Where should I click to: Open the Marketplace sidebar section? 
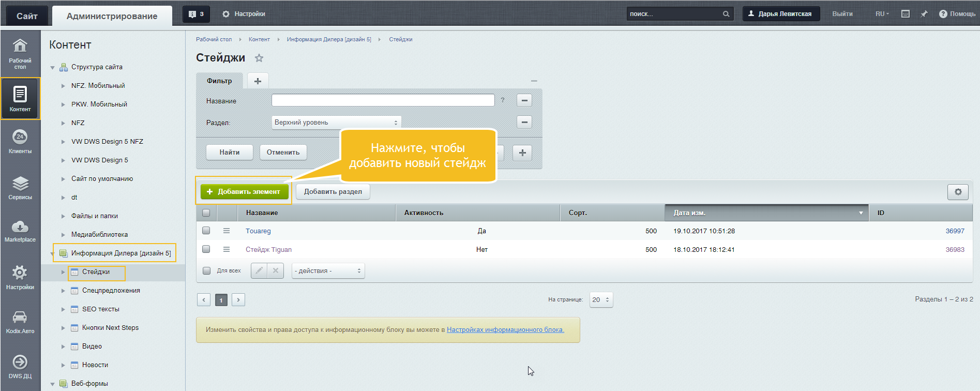point(20,231)
